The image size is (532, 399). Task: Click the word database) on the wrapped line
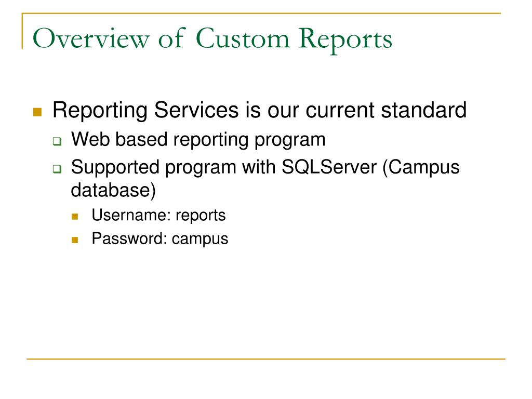click(113, 190)
